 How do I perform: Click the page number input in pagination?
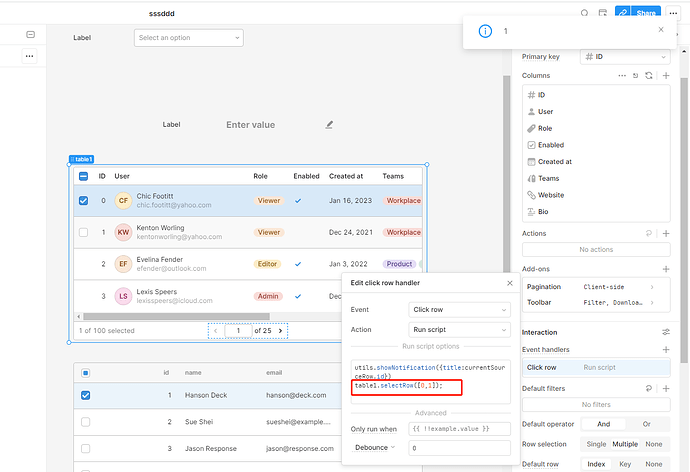(x=238, y=331)
